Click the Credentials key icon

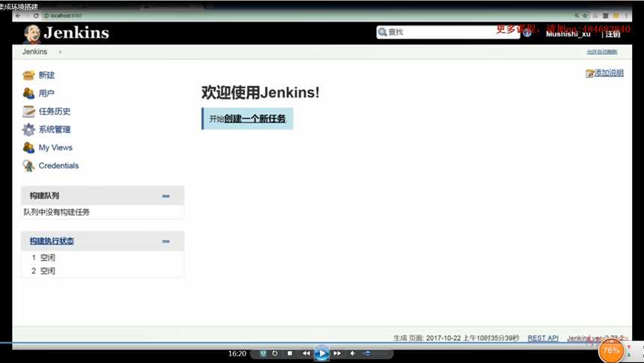tap(28, 165)
